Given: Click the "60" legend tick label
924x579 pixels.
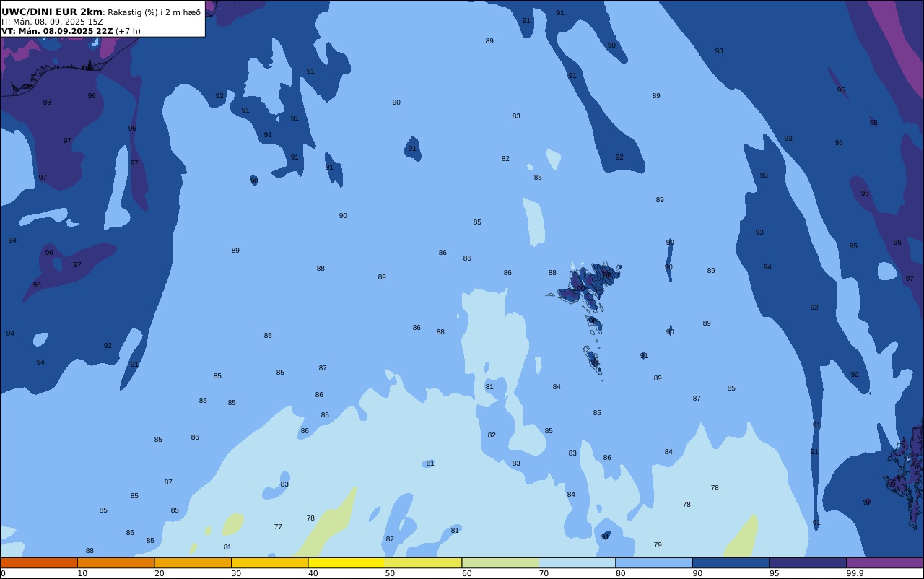Looking at the screenshot, I should 467,573.
